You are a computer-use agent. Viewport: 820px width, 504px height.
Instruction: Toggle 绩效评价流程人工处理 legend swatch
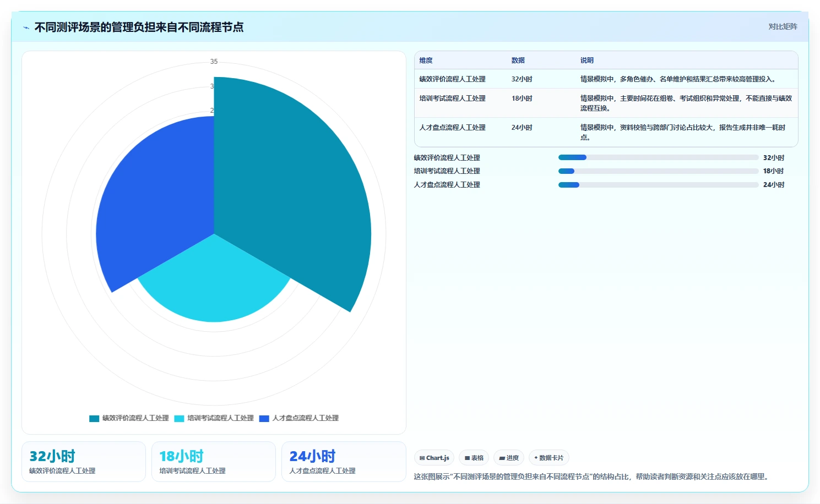94,418
